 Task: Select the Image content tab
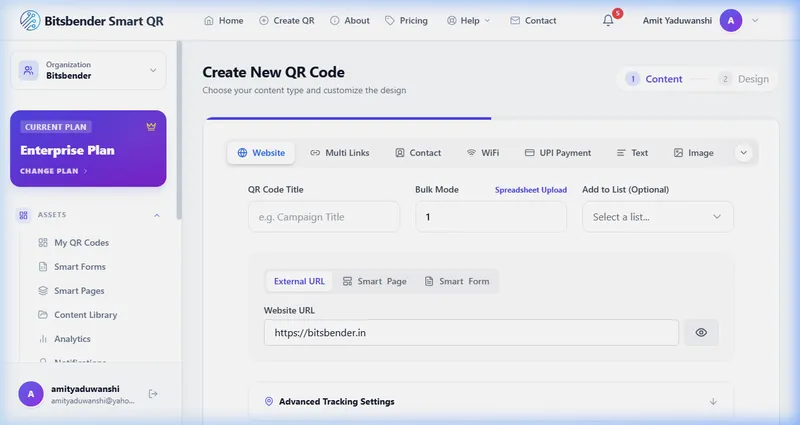[693, 153]
